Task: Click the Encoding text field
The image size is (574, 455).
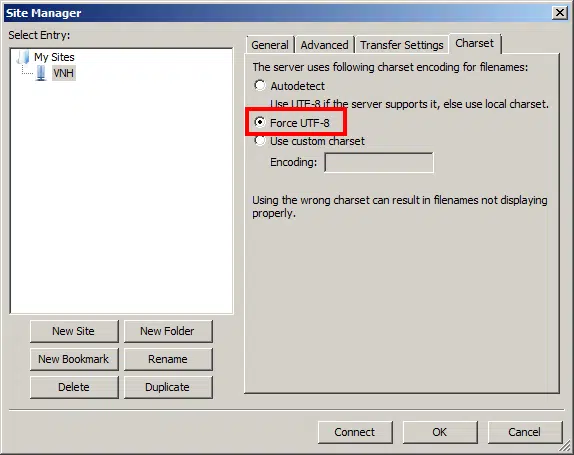Action: click(x=379, y=163)
